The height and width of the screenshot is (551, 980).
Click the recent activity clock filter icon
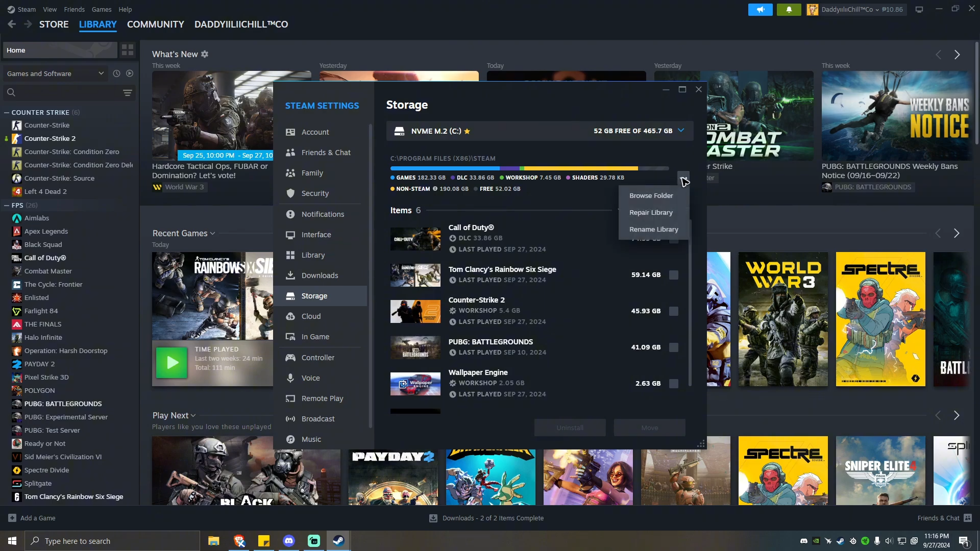[116, 73]
